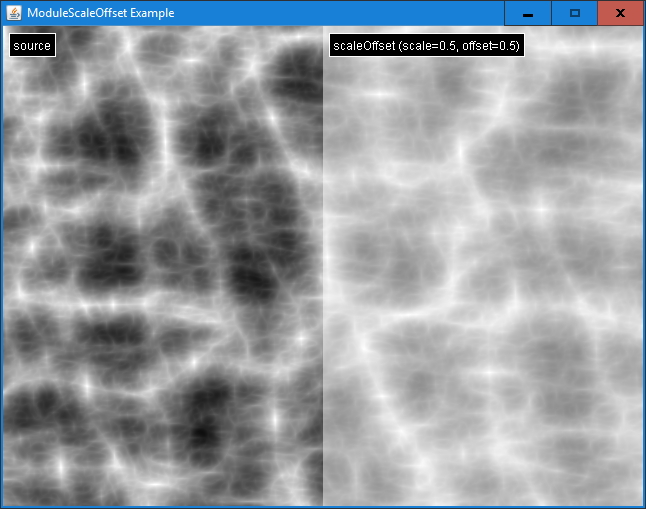Close the ModuleScaleOffset Example window
The width and height of the screenshot is (646, 509).
[620, 13]
